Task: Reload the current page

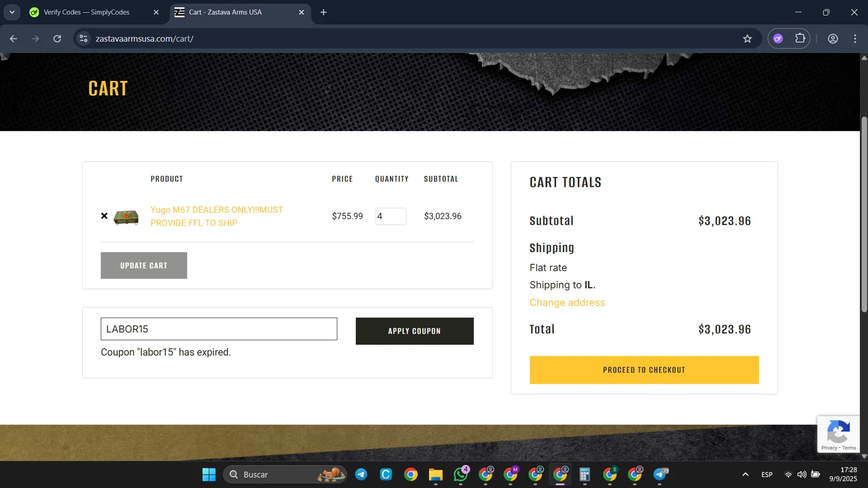Action: [x=57, y=39]
